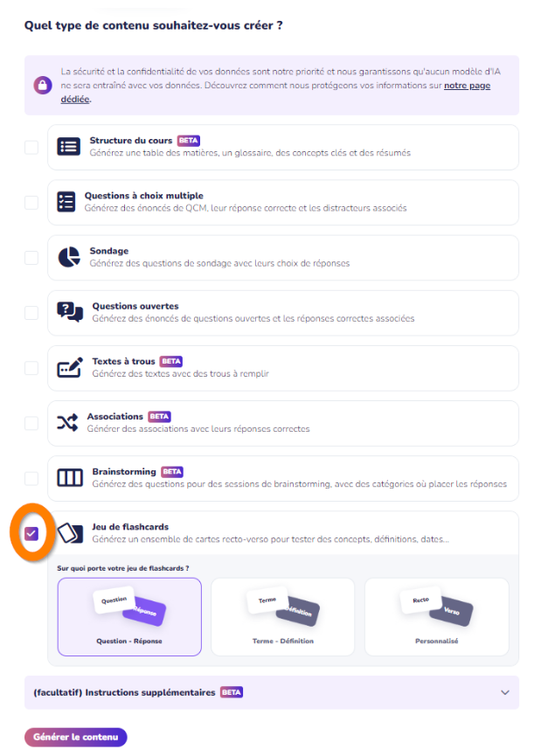Click the Questions ouvertes speech bubble icon
Viewport: 548px width, 756px height.
coord(70,312)
